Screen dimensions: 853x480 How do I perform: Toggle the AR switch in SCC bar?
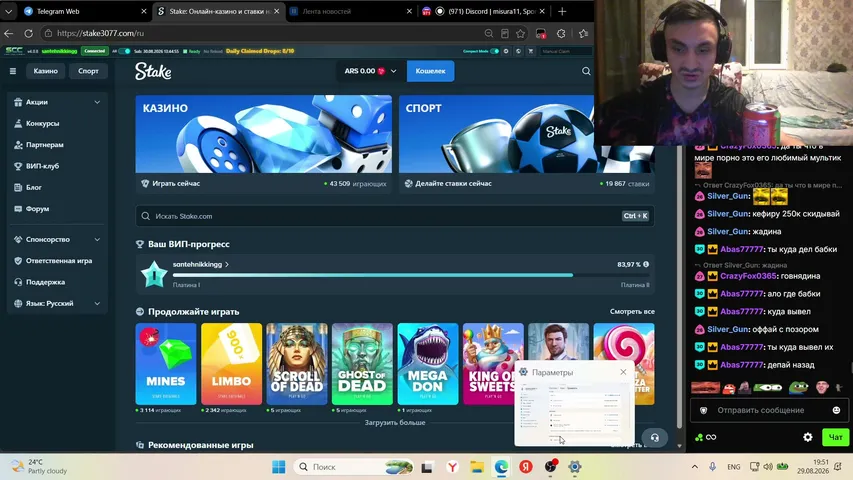tap(124, 51)
